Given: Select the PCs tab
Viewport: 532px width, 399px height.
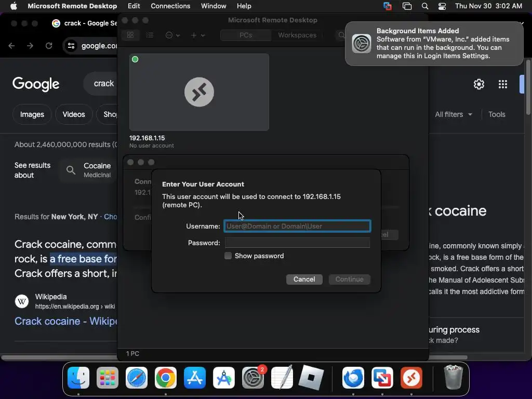Looking at the screenshot, I should [x=246, y=35].
